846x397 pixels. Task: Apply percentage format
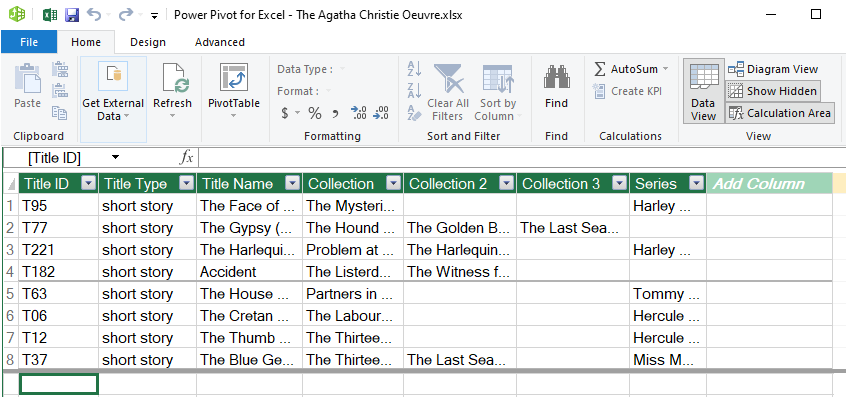(315, 113)
